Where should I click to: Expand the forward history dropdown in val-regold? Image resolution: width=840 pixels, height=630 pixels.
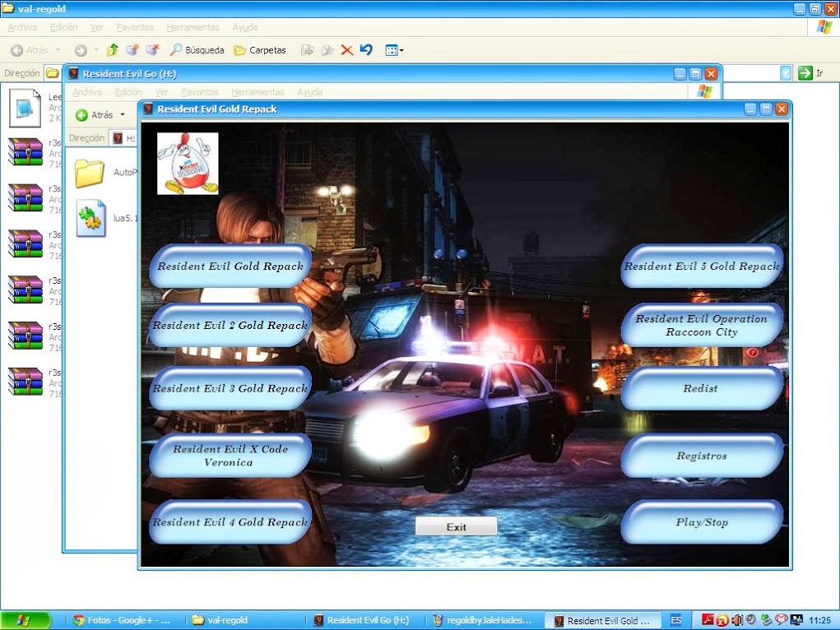(96, 50)
